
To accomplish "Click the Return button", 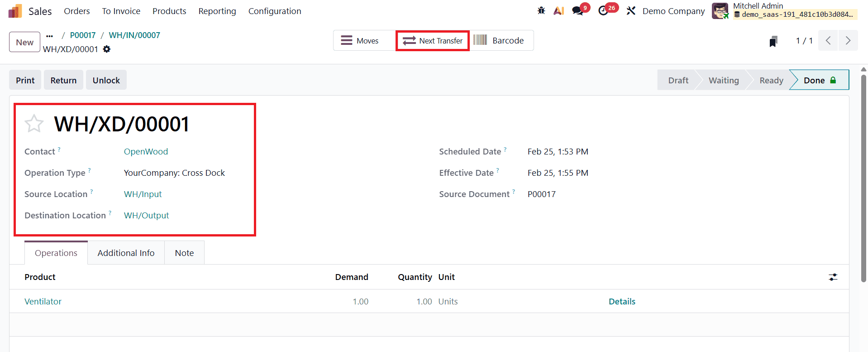I will (63, 80).
